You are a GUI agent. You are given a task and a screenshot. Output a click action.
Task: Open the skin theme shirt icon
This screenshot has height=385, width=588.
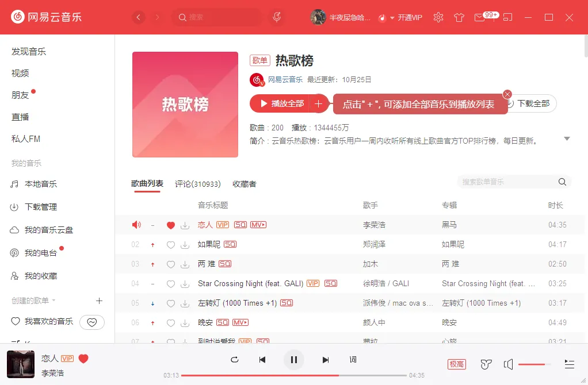[x=459, y=17]
